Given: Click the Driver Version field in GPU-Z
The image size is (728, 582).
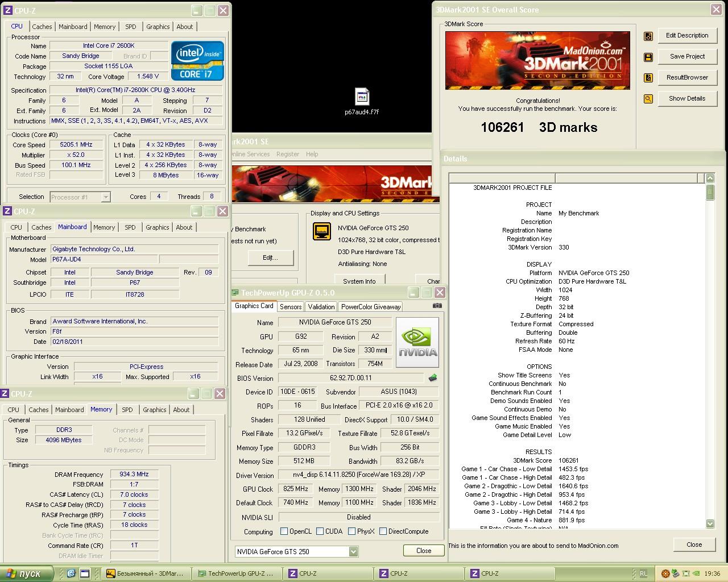Looking at the screenshot, I should point(358,475).
